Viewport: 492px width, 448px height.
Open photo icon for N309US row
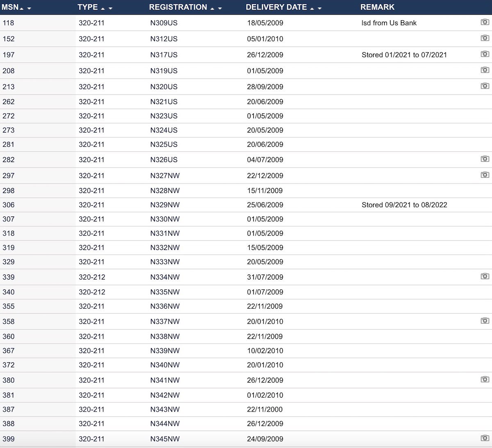(485, 22)
